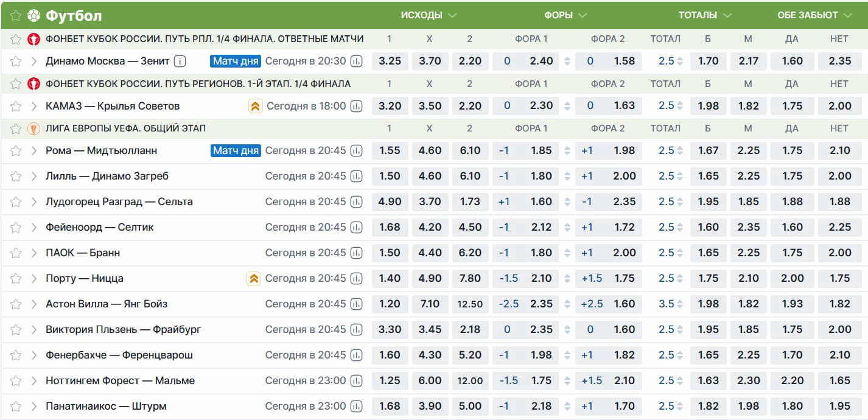This screenshot has height=420, width=868.
Task: Toggle favorite star for Астон Вилла — Янг Бойз
Action: (x=16, y=304)
